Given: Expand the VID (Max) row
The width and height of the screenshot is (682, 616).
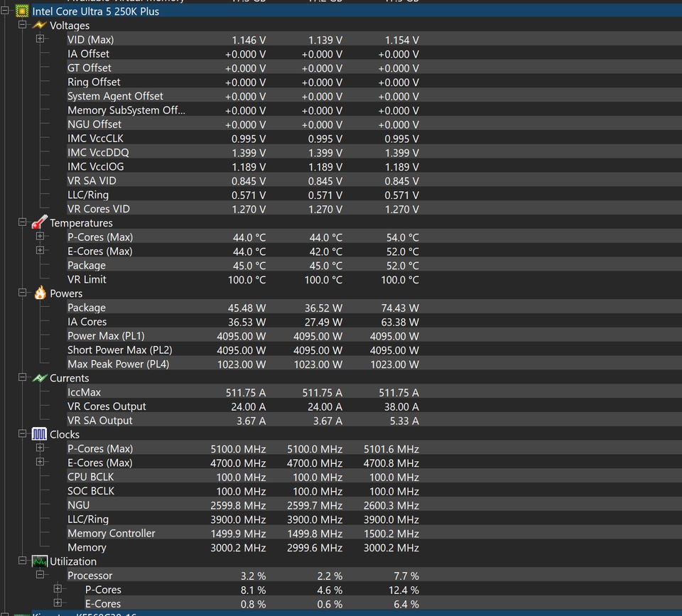Looking at the screenshot, I should click(40, 38).
